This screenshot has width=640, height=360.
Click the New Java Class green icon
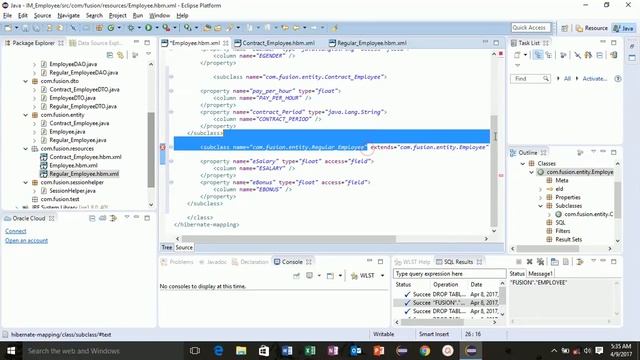pos(111,28)
